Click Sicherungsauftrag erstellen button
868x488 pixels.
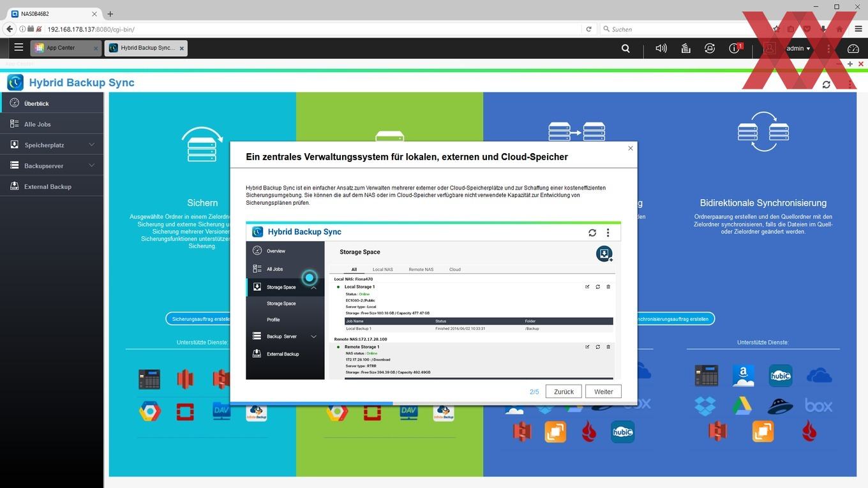(201, 319)
